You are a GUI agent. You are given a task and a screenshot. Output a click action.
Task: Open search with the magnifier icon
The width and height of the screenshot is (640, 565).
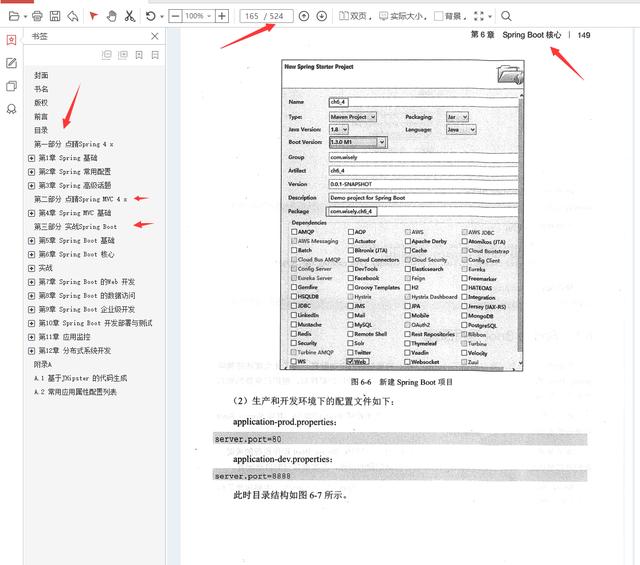tap(506, 16)
